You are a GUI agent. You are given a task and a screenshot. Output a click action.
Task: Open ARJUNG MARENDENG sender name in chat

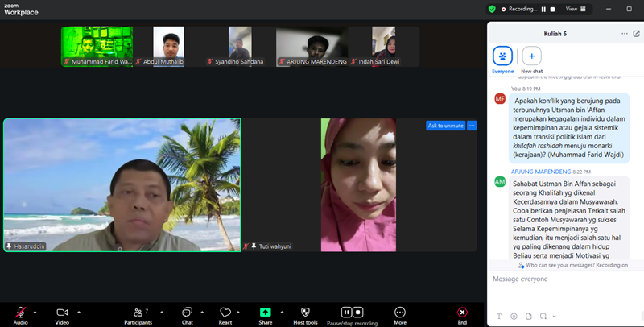pos(541,172)
